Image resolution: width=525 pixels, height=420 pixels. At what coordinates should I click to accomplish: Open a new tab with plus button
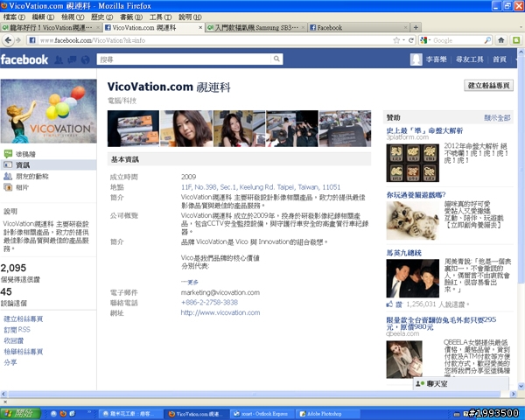[416, 27]
